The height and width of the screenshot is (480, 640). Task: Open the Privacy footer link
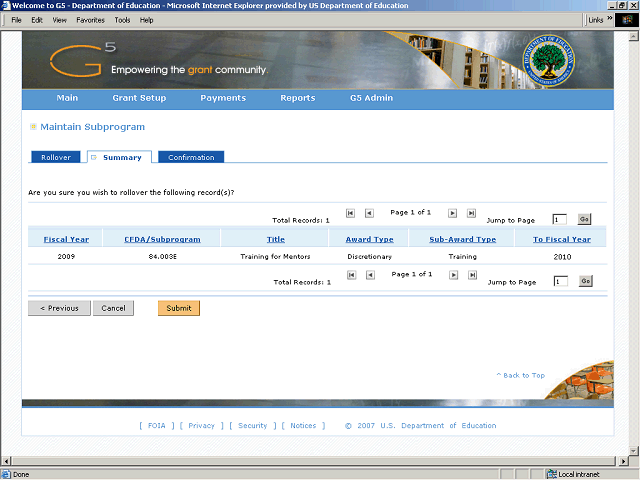(x=201, y=426)
